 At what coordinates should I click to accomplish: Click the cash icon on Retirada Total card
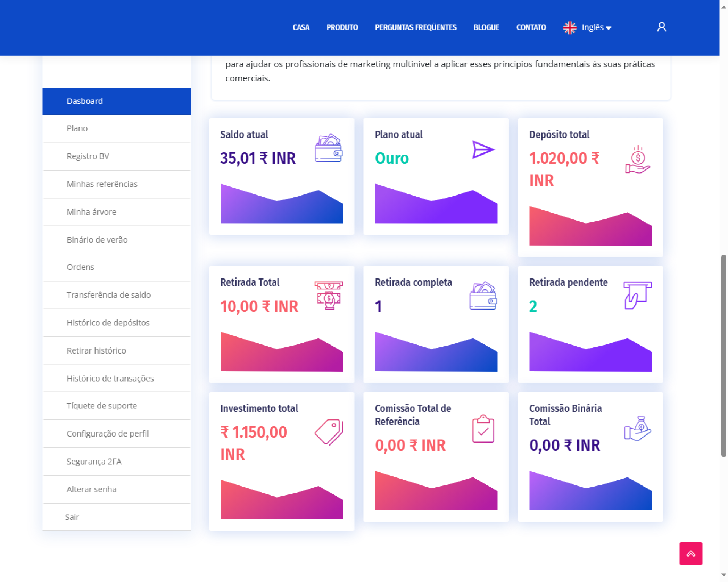tap(328, 295)
